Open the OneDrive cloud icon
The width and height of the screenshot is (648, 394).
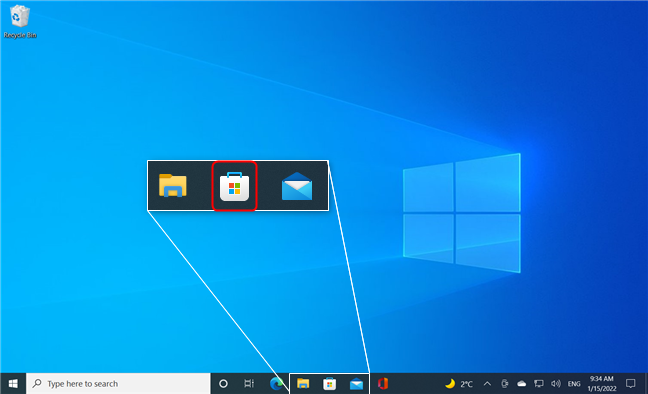(522, 384)
